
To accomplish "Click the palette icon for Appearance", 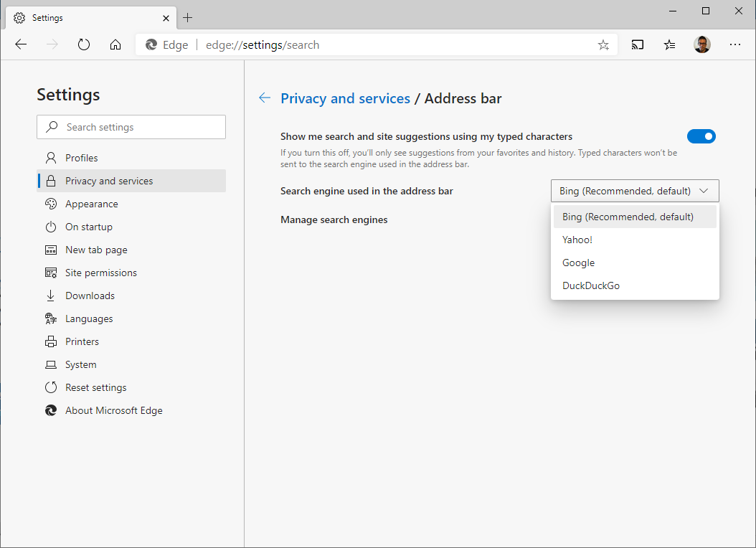I will [x=51, y=204].
